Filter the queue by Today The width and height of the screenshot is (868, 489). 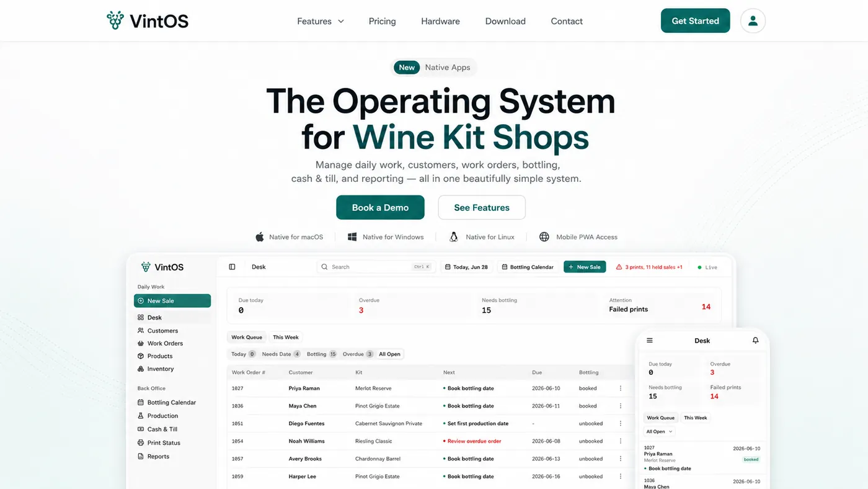pos(243,354)
